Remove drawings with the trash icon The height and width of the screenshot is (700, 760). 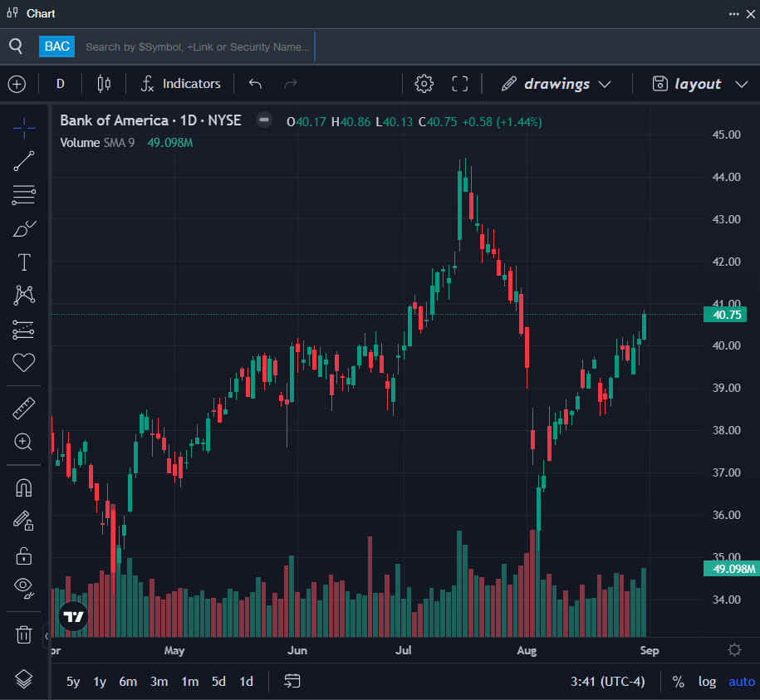coord(24,634)
